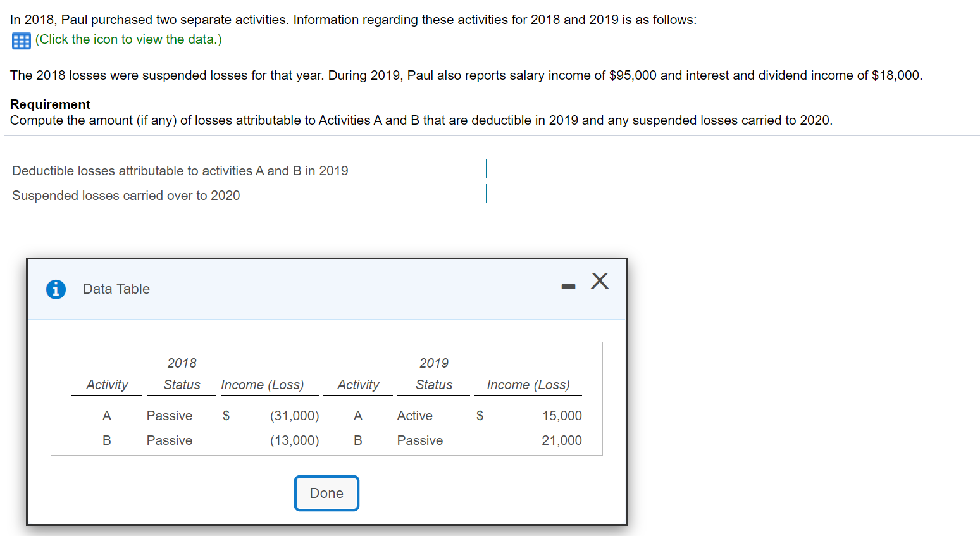Select the deductible losses input field
980x536 pixels.
436,168
